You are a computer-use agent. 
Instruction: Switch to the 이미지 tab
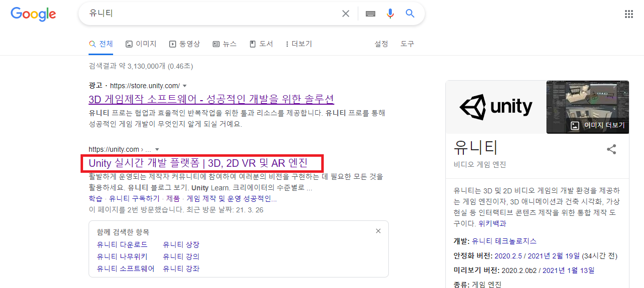(x=141, y=44)
